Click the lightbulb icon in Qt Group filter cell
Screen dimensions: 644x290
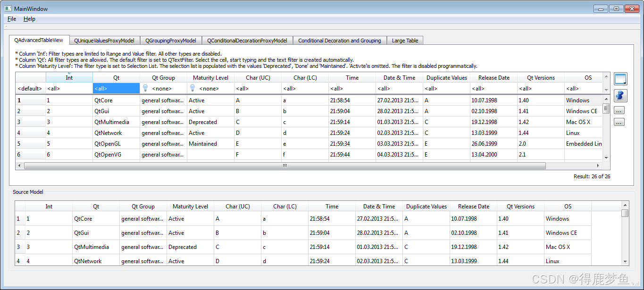pyautogui.click(x=145, y=88)
